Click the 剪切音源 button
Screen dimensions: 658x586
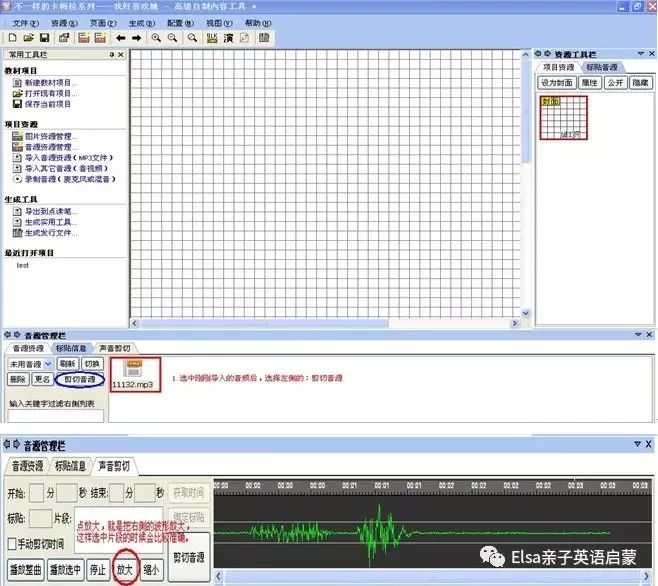tap(80, 380)
